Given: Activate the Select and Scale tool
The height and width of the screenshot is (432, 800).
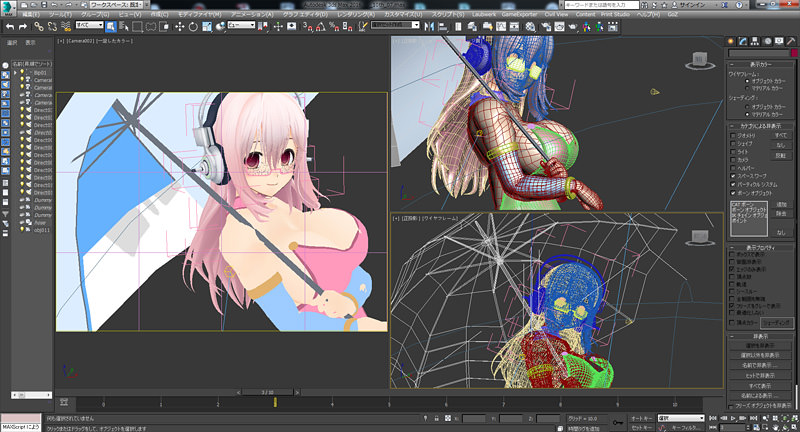Looking at the screenshot, I should [x=207, y=27].
